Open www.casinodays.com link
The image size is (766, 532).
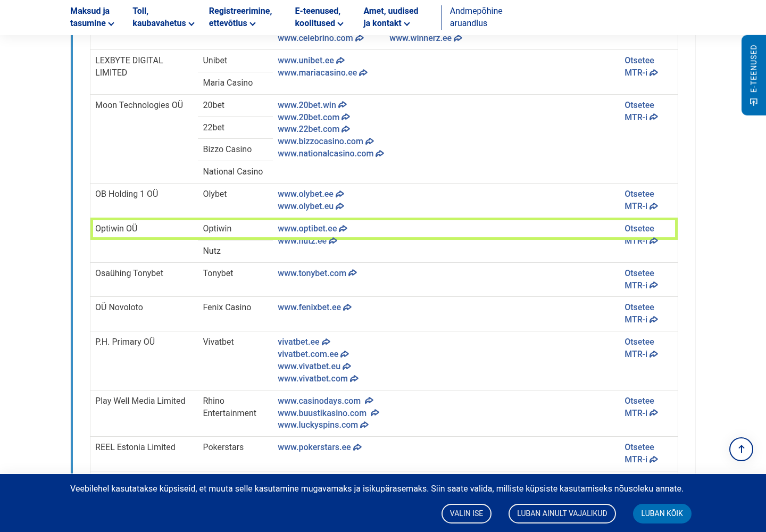point(326,401)
